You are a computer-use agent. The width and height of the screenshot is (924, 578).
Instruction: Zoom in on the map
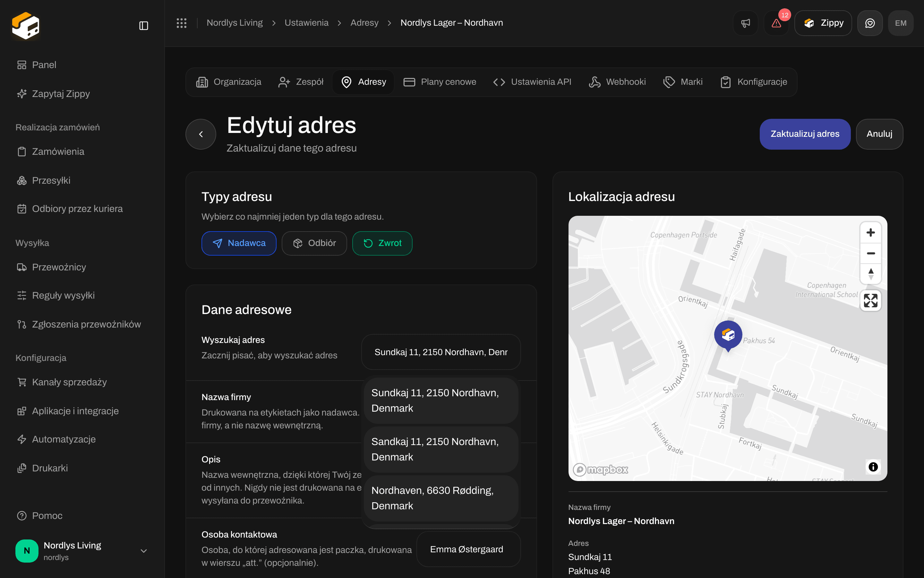click(870, 232)
